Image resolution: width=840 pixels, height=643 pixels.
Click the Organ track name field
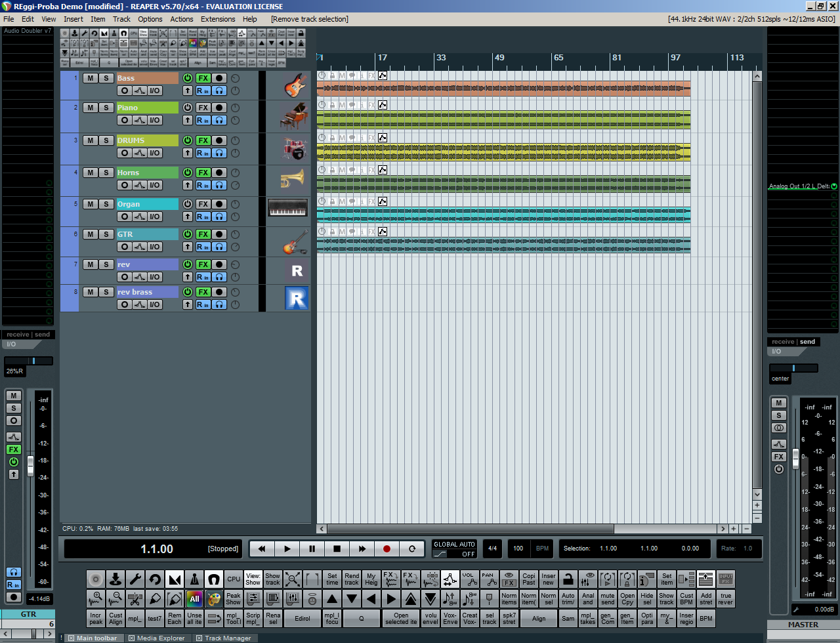[x=147, y=204]
